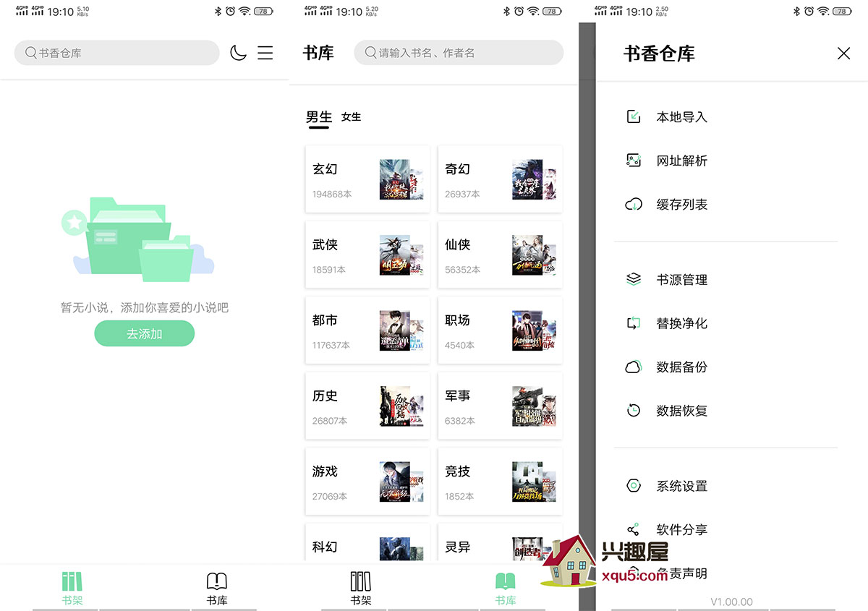The width and height of the screenshot is (868, 611).
Task: Click the 都市 book cover thumbnail
Action: click(x=401, y=330)
